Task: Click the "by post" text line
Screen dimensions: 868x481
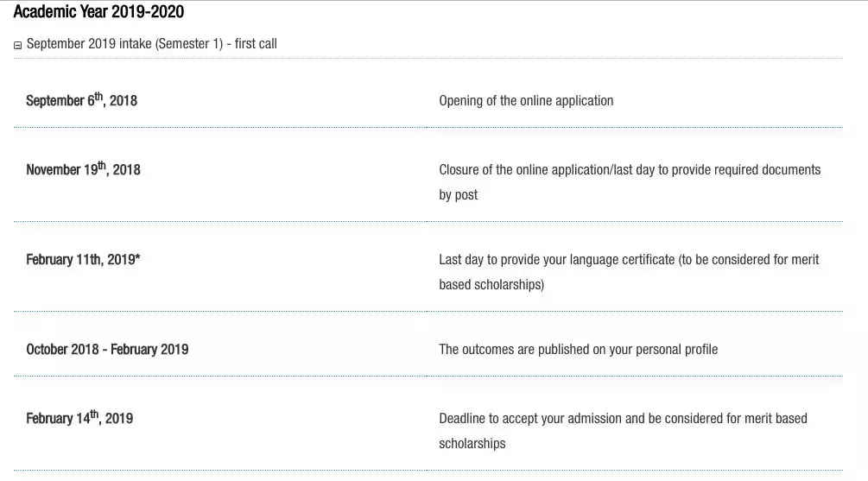Action: click(x=459, y=194)
